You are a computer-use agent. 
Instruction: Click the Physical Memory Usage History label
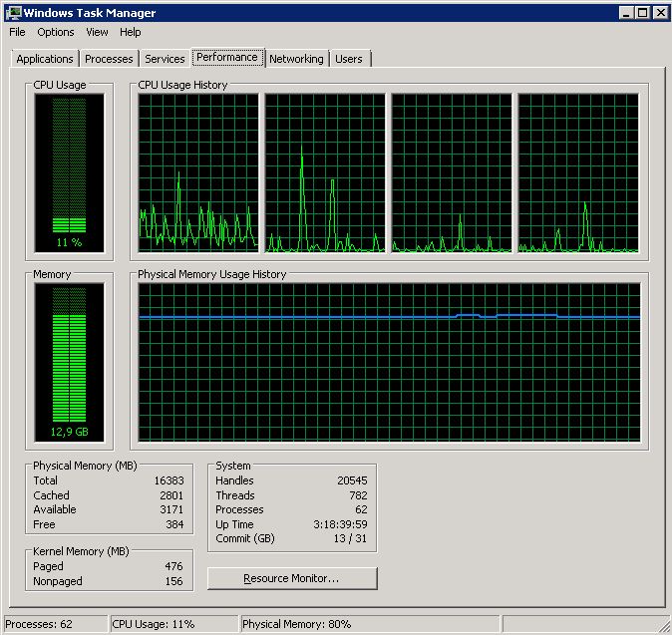(x=211, y=274)
